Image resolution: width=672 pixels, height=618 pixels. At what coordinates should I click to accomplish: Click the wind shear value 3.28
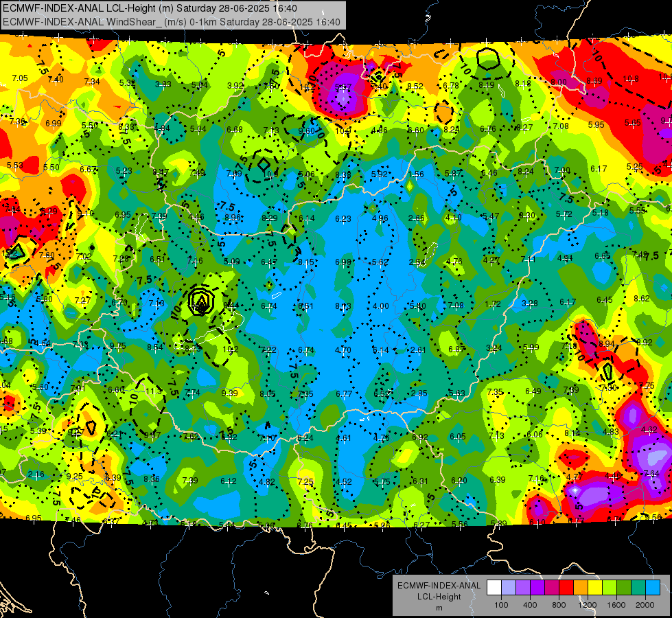(x=530, y=304)
